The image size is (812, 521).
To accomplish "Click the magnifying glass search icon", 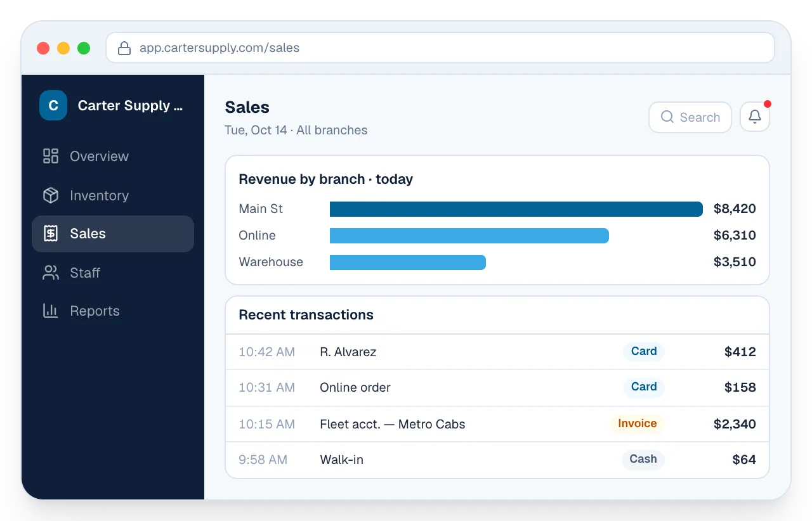I will [x=667, y=117].
